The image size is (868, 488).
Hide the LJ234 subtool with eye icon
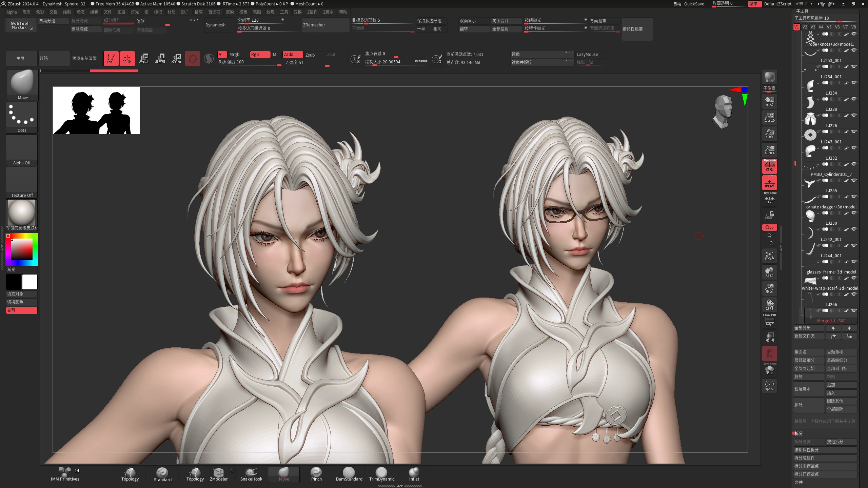pyautogui.click(x=854, y=83)
